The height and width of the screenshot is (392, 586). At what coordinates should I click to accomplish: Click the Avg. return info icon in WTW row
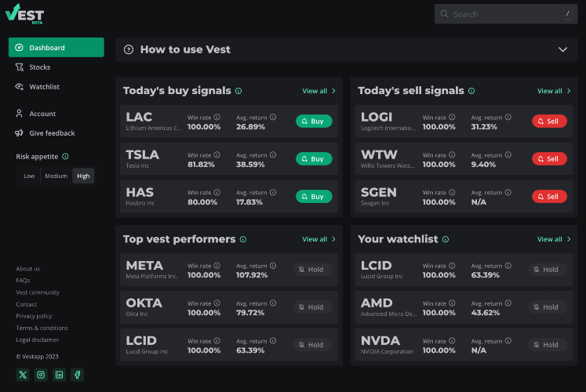[508, 155]
